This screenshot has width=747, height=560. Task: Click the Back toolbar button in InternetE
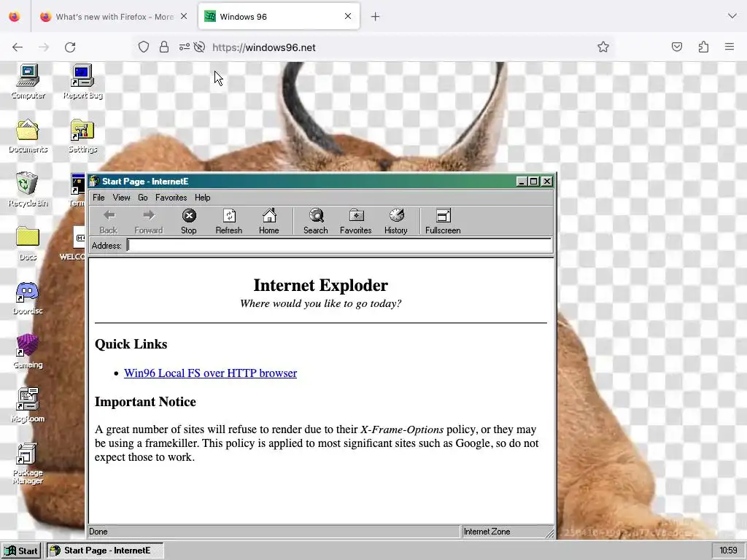tap(108, 222)
